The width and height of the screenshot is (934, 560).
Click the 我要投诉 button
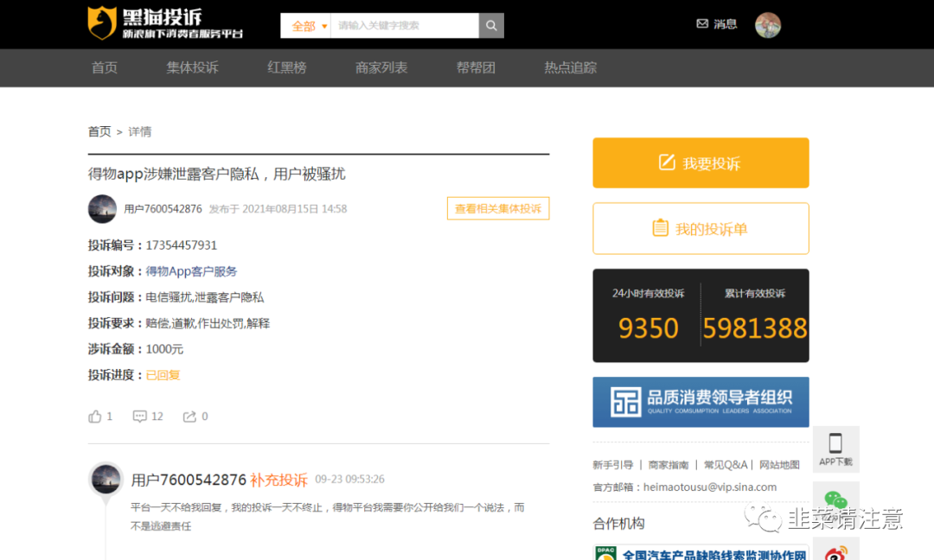point(700,163)
